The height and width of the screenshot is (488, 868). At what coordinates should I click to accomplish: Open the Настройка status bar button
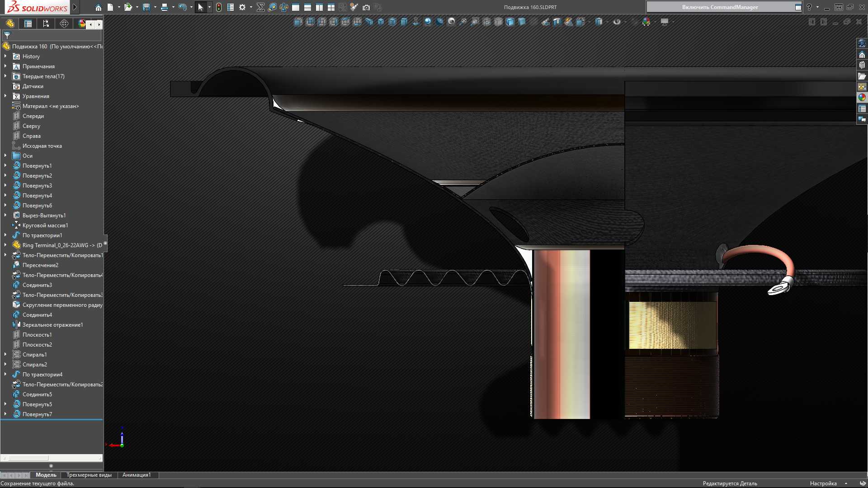point(823,483)
